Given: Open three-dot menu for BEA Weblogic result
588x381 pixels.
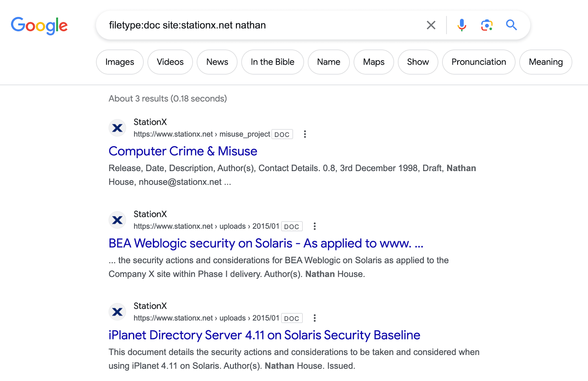Looking at the screenshot, I should click(315, 226).
